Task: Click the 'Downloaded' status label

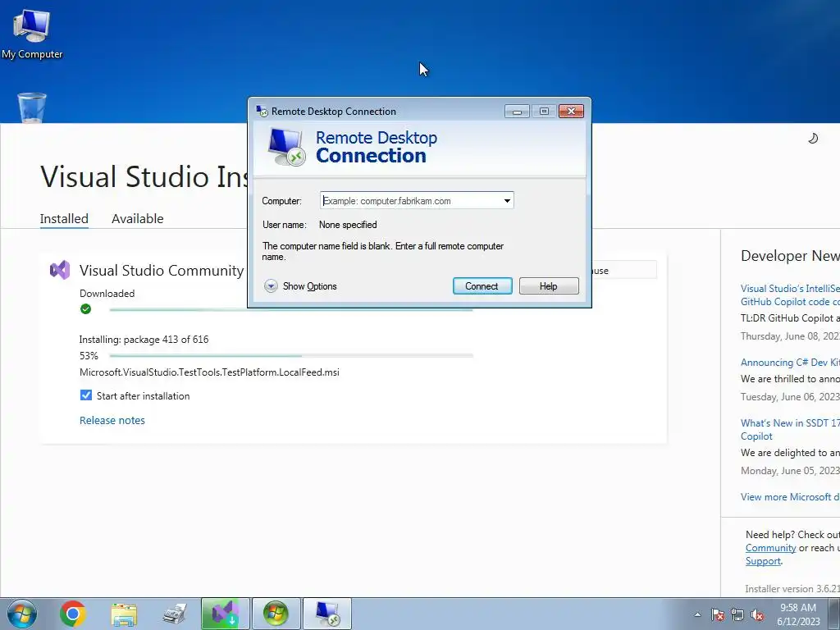Action: tap(107, 293)
